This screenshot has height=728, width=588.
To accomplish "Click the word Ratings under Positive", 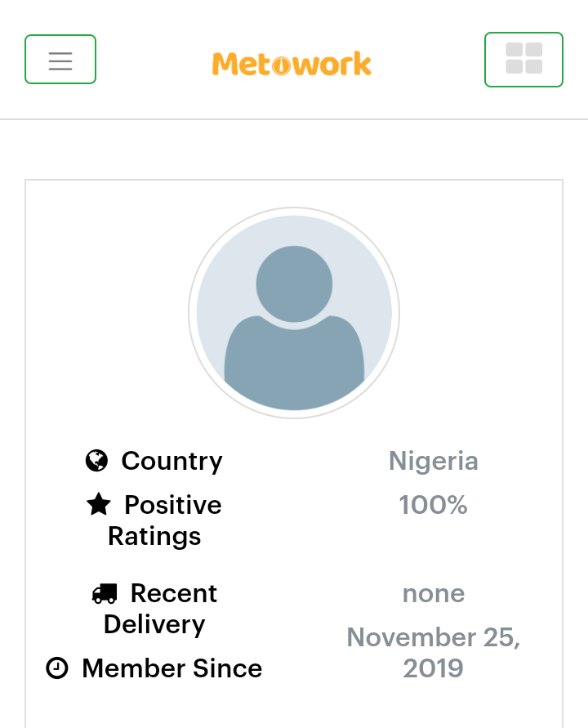I will tap(154, 537).
